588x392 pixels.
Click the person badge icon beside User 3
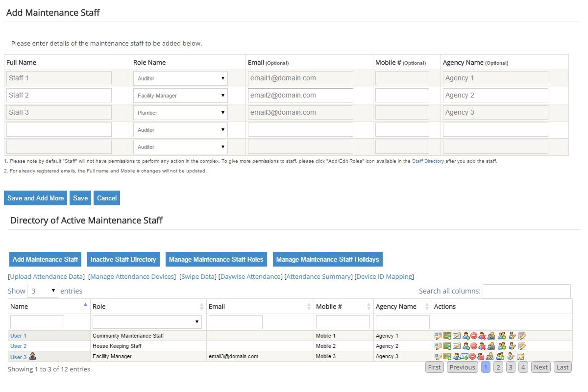click(x=33, y=356)
